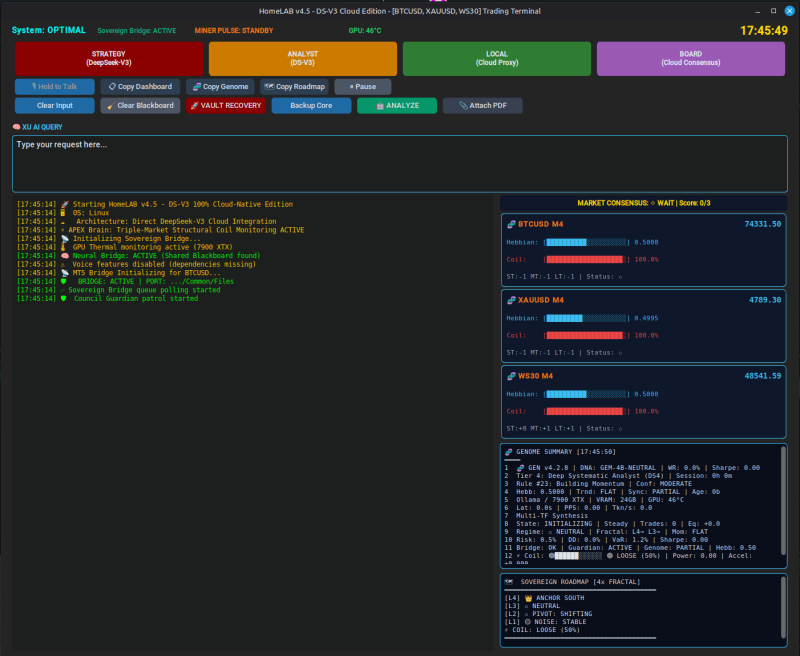Start VAULT RECOVERY red button
This screenshot has height=656, width=800.
coord(226,106)
